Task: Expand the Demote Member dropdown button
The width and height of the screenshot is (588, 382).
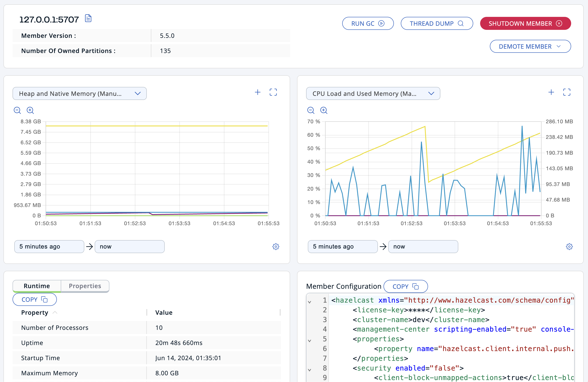Action: pos(530,47)
